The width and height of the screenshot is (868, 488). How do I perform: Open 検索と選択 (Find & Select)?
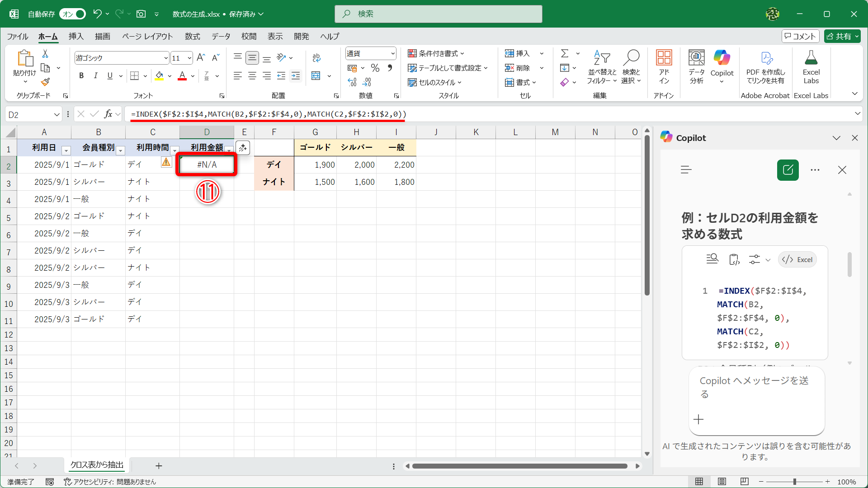pos(631,68)
